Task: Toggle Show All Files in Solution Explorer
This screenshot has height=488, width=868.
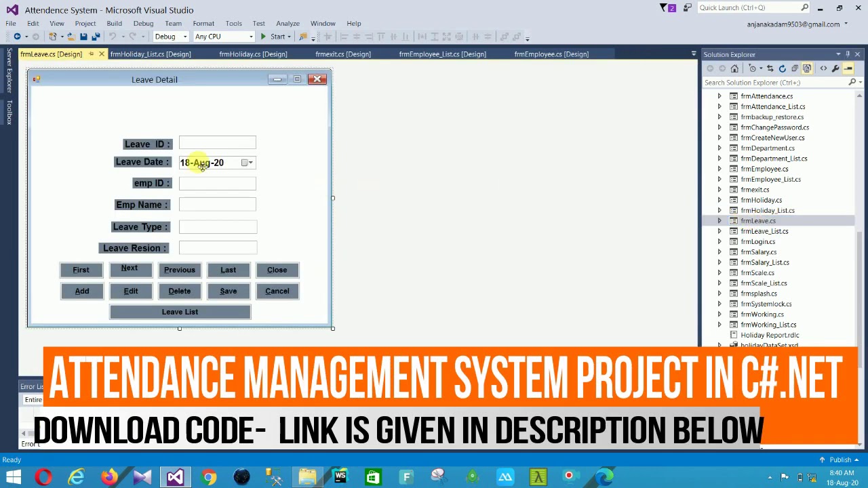Action: pyautogui.click(x=807, y=68)
